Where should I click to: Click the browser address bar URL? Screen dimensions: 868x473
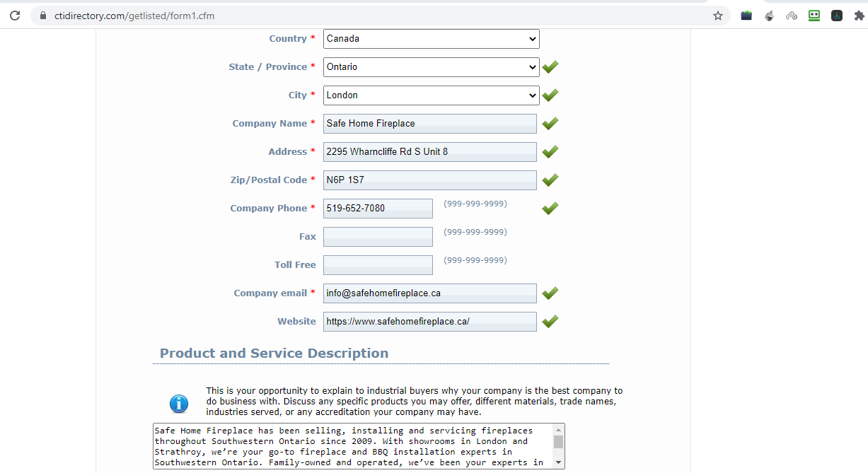(x=134, y=16)
